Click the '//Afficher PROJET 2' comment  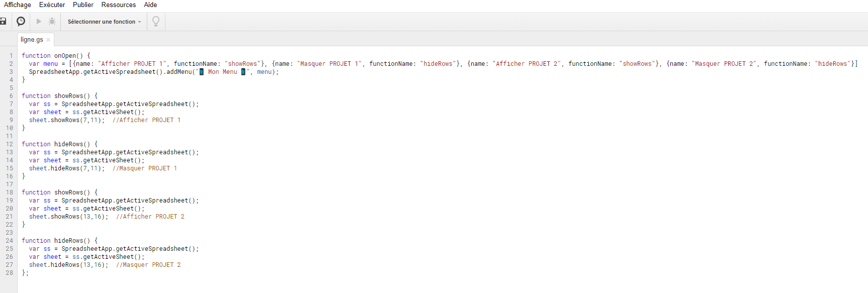click(150, 217)
